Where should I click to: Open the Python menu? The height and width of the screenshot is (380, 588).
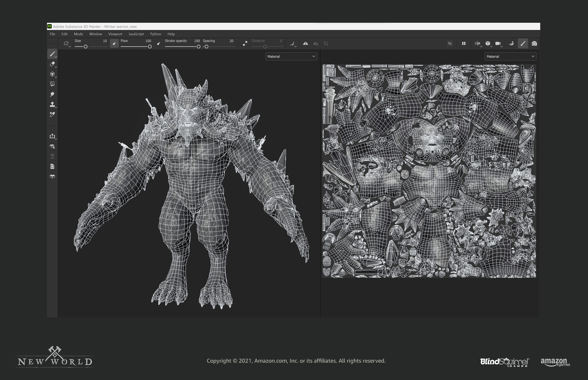155,34
